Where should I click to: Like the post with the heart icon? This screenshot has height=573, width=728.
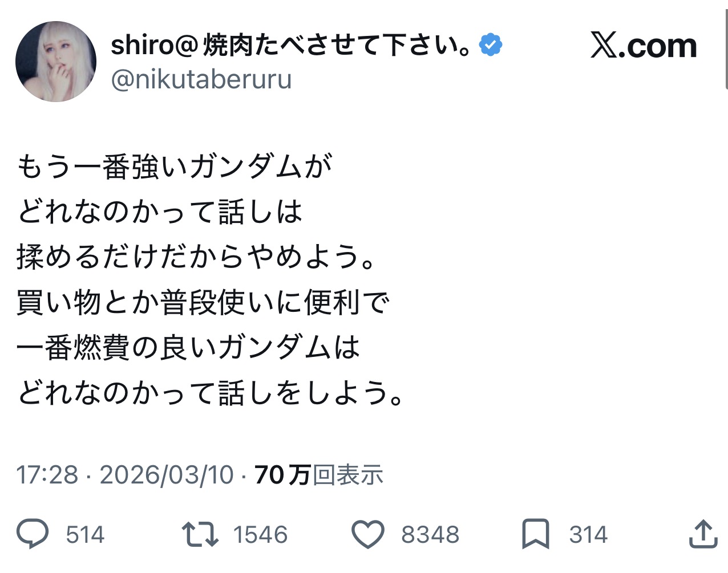pos(367,534)
